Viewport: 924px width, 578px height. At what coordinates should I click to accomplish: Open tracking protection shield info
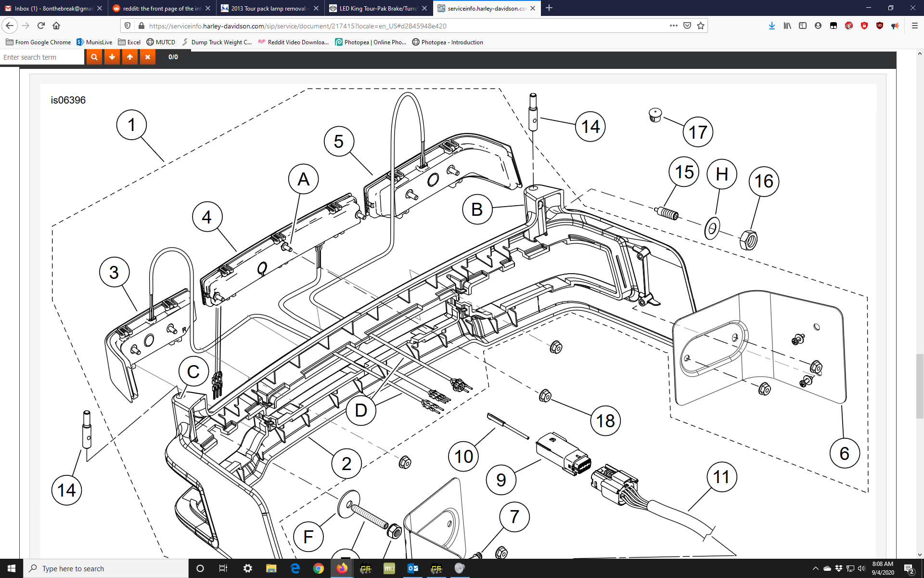pos(128,26)
